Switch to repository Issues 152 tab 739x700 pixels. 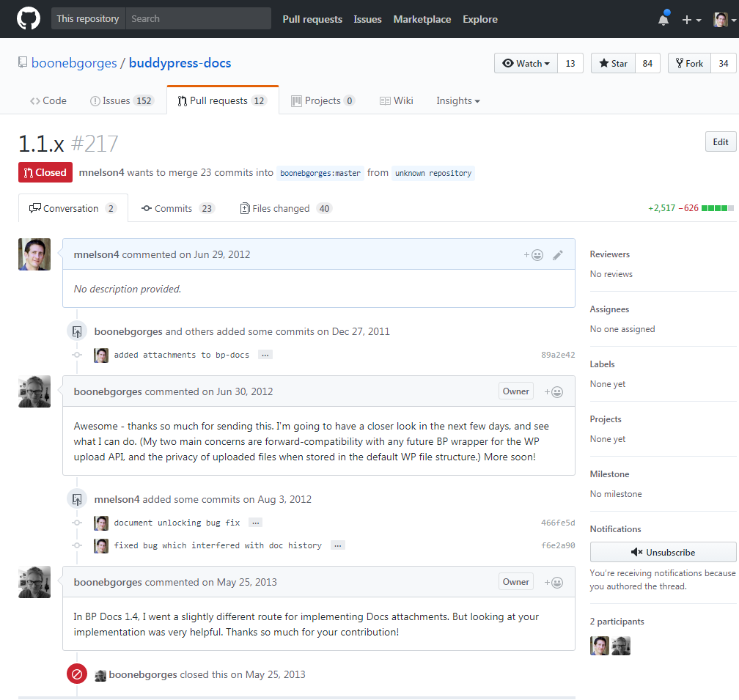pyautogui.click(x=122, y=101)
